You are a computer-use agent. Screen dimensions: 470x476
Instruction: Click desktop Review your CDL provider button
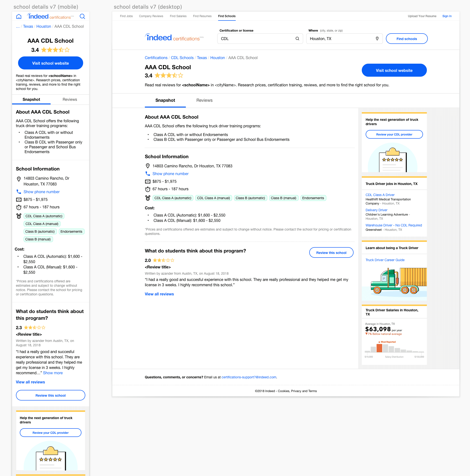click(x=394, y=135)
